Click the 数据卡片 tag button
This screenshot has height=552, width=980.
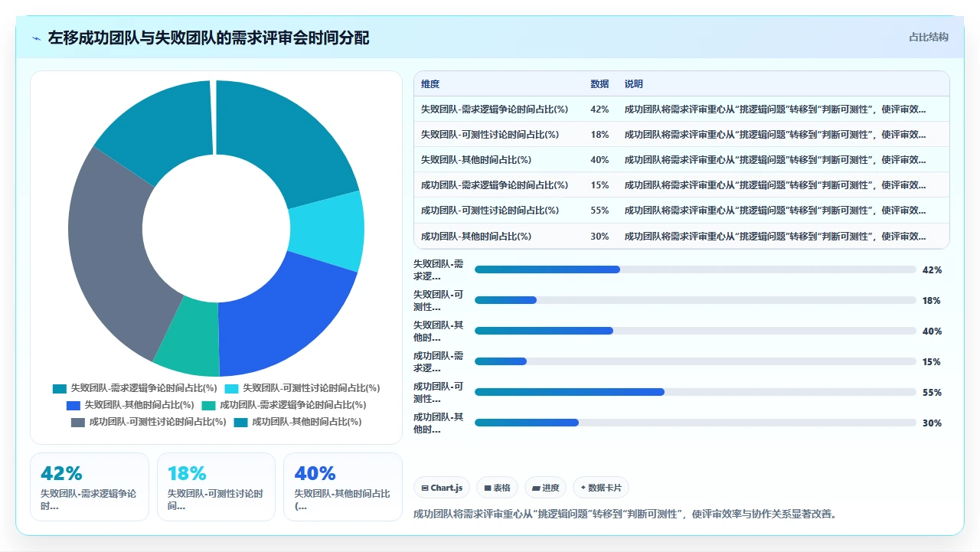601,488
